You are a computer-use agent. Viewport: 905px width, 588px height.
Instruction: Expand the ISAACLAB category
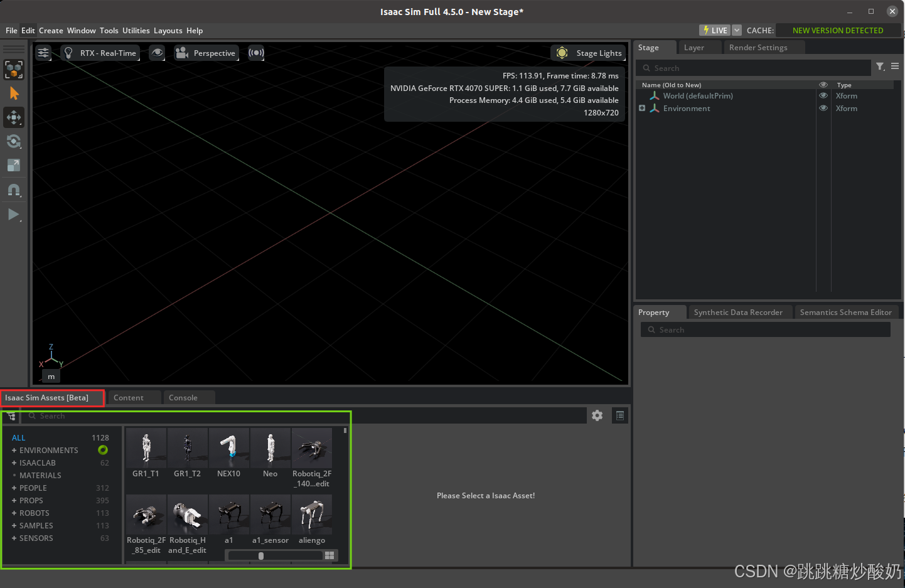[x=14, y=463]
